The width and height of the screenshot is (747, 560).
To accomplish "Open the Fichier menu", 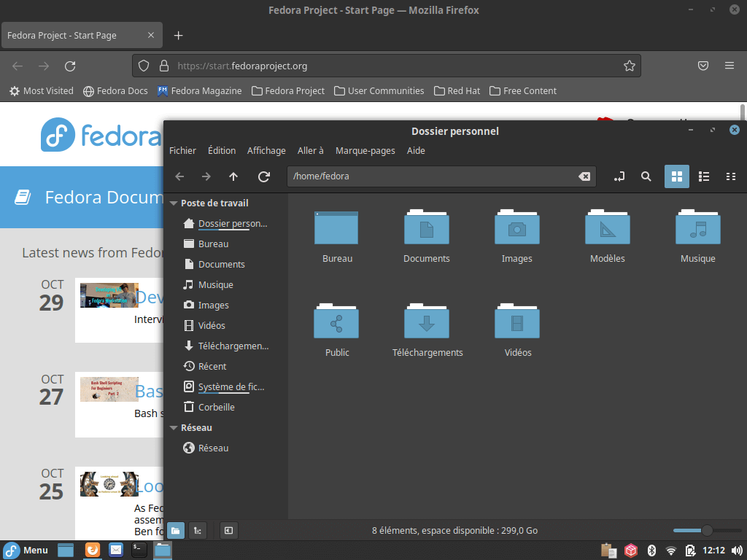I will (182, 150).
